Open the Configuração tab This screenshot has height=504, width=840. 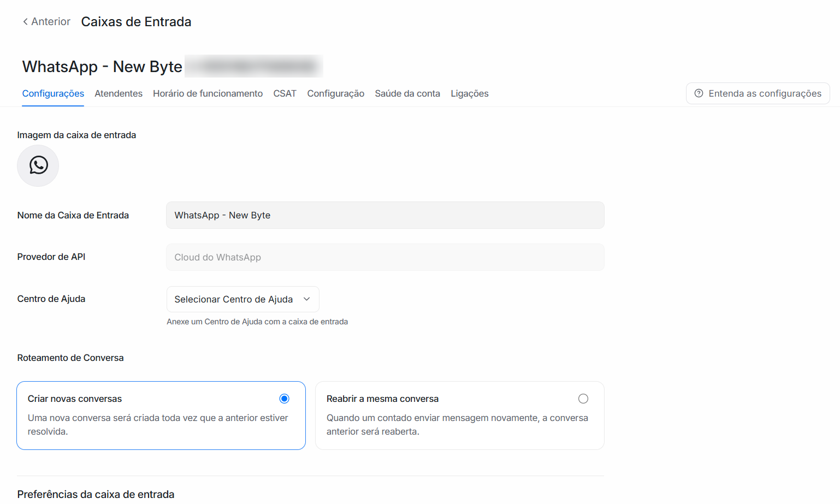(335, 93)
